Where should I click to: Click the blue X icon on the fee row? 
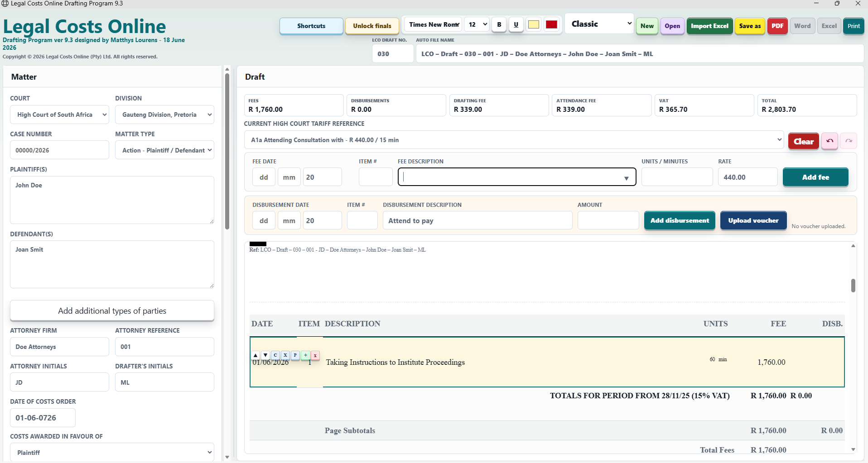pyautogui.click(x=285, y=355)
